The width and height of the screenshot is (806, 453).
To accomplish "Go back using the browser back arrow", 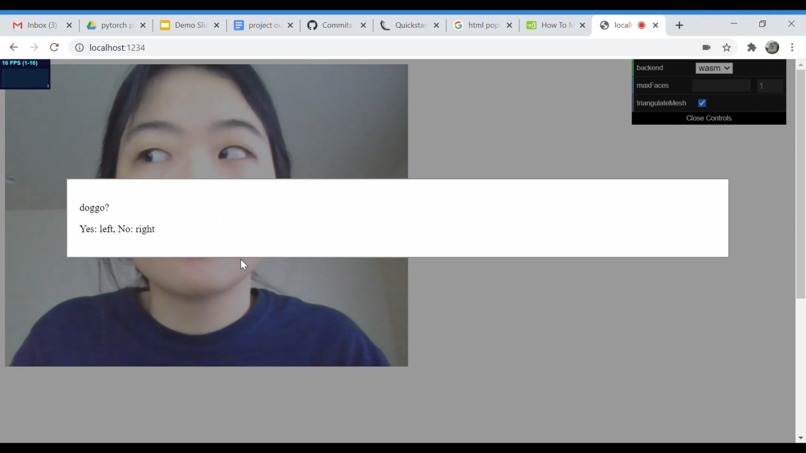I will pyautogui.click(x=13, y=47).
